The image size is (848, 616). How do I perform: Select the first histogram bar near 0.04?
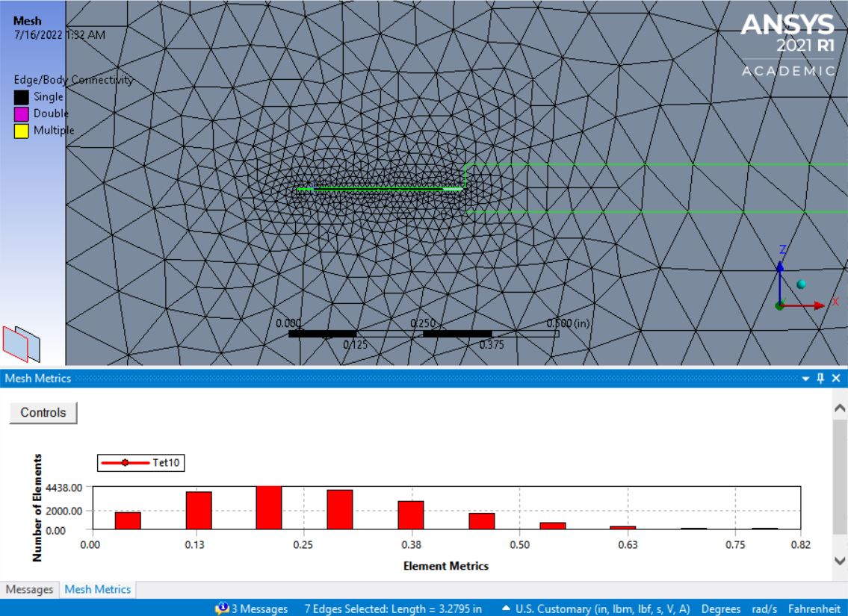coord(128,520)
